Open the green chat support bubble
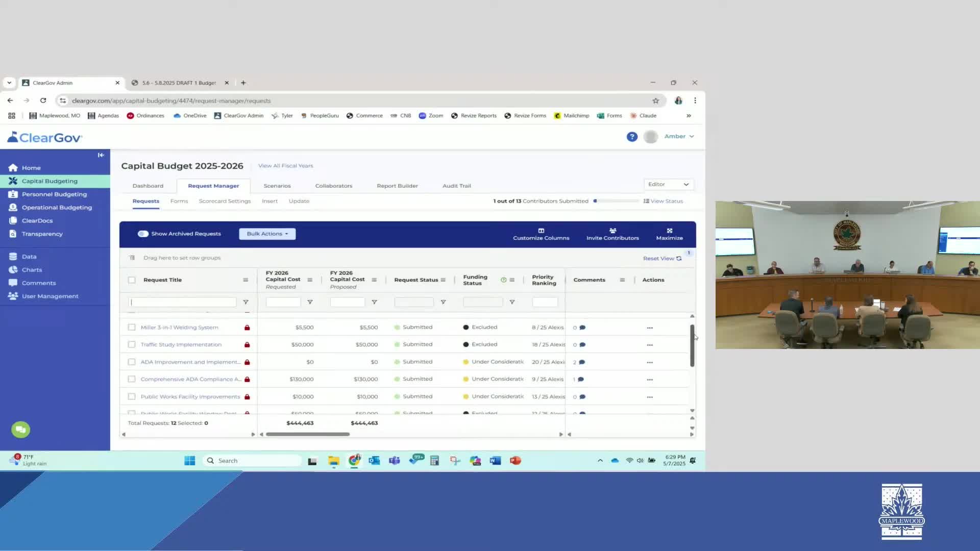 click(x=20, y=430)
